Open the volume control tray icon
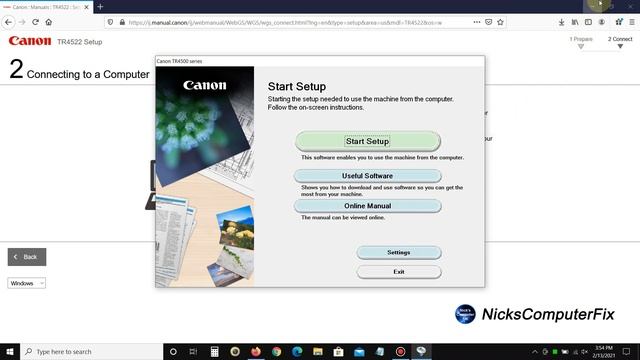 (584, 352)
